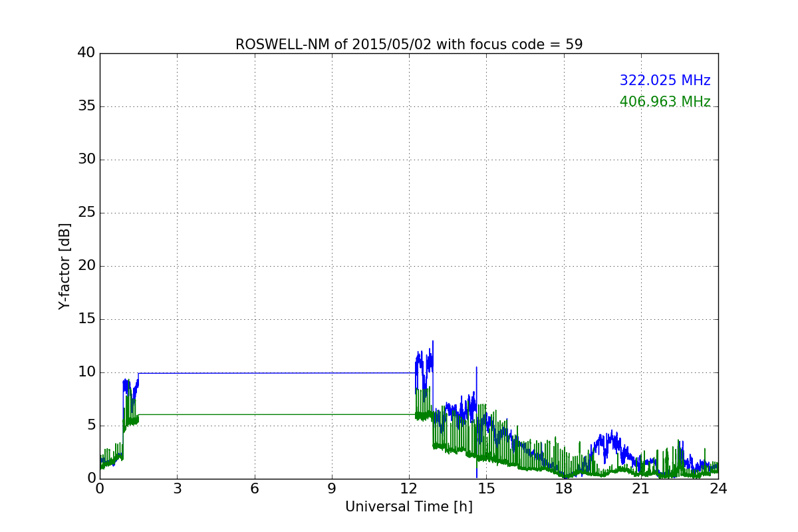The image size is (798, 532).
Task: Click the y-axis tick label 40
Action: (x=86, y=53)
